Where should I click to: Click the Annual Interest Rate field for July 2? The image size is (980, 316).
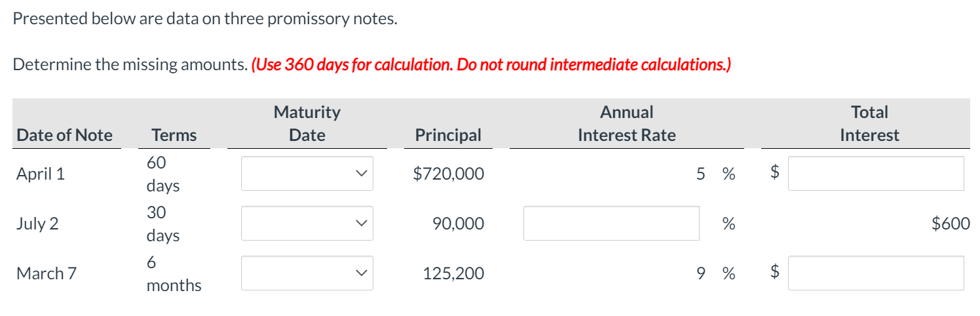(x=611, y=224)
